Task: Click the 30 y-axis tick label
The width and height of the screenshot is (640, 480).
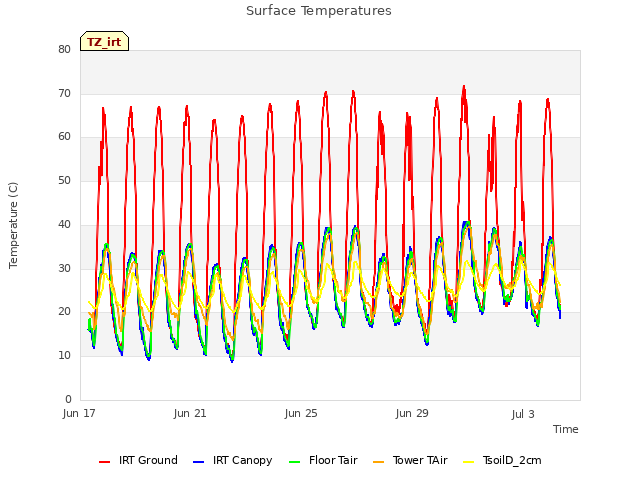Action: (x=64, y=268)
